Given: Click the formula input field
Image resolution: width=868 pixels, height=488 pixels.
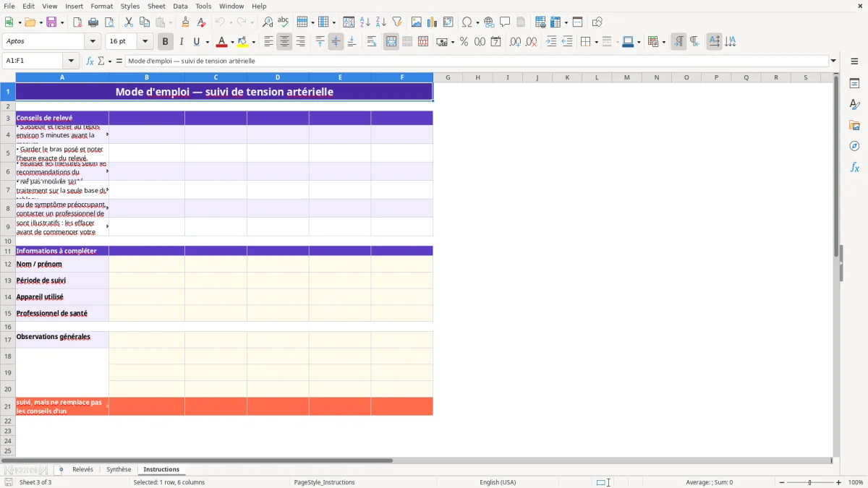Looking at the screenshot, I should [x=477, y=61].
